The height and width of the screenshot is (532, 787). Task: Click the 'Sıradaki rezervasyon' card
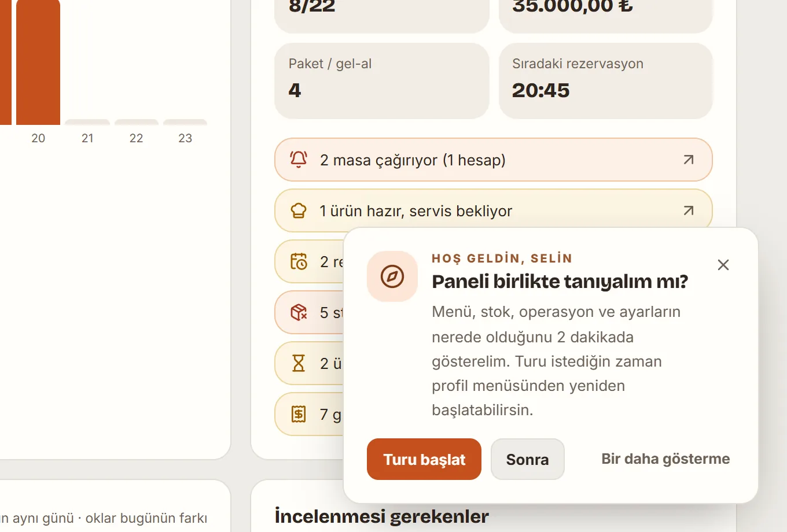(x=606, y=81)
